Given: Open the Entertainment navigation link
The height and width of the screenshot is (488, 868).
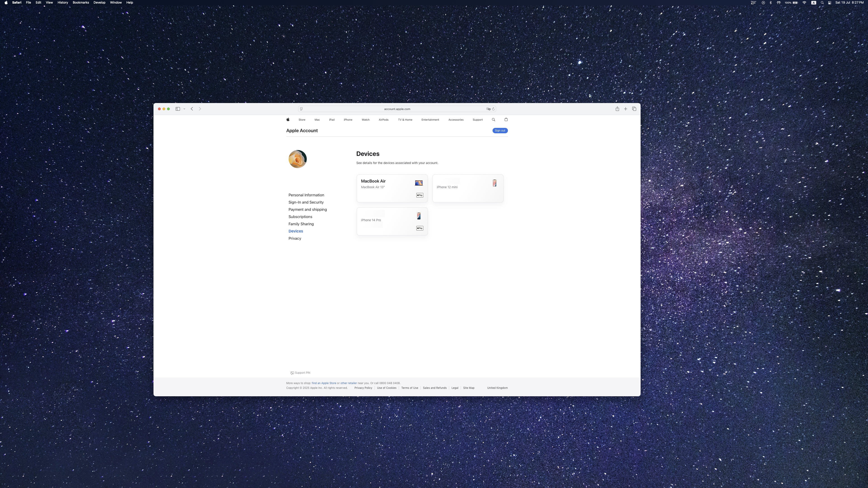Looking at the screenshot, I should tap(430, 120).
